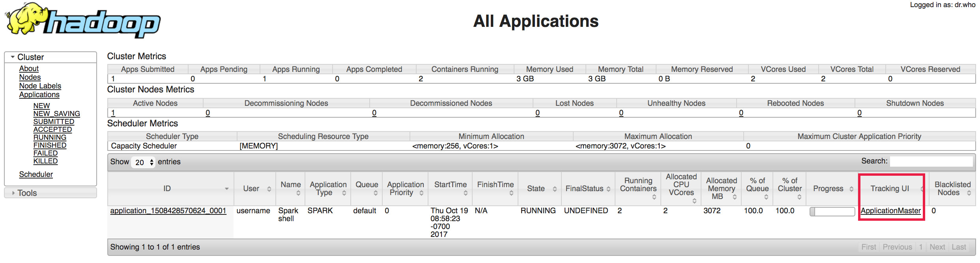
Task: Sort by Progress column sort icon
Action: click(x=851, y=189)
